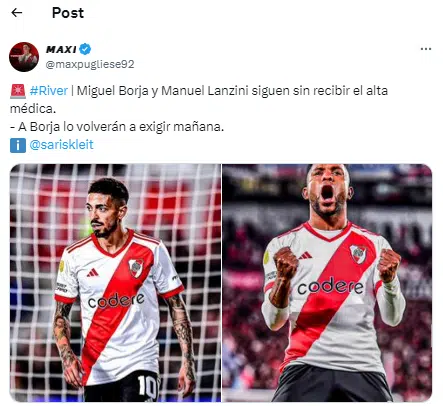
Task: Open the @sariskleit mention link
Action: 61,145
